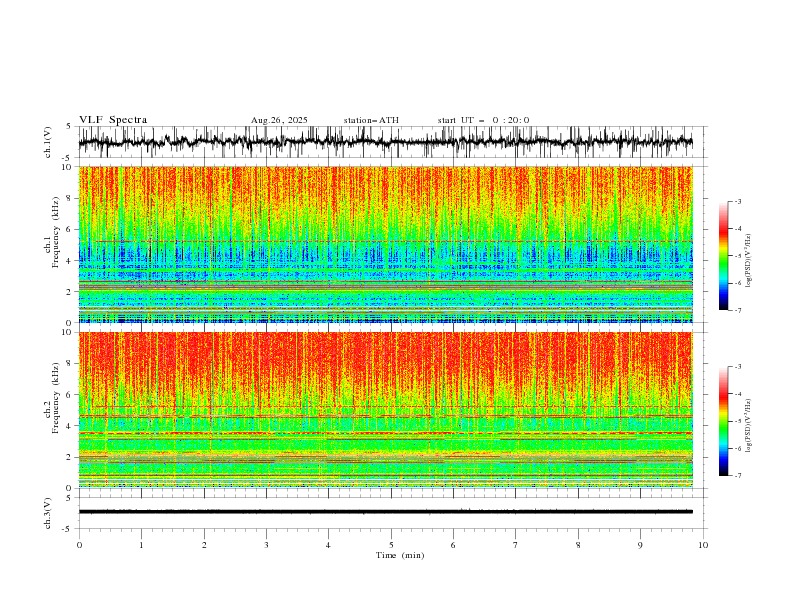Click the "station=ATH" header label
792x612 pixels.
[371, 120]
